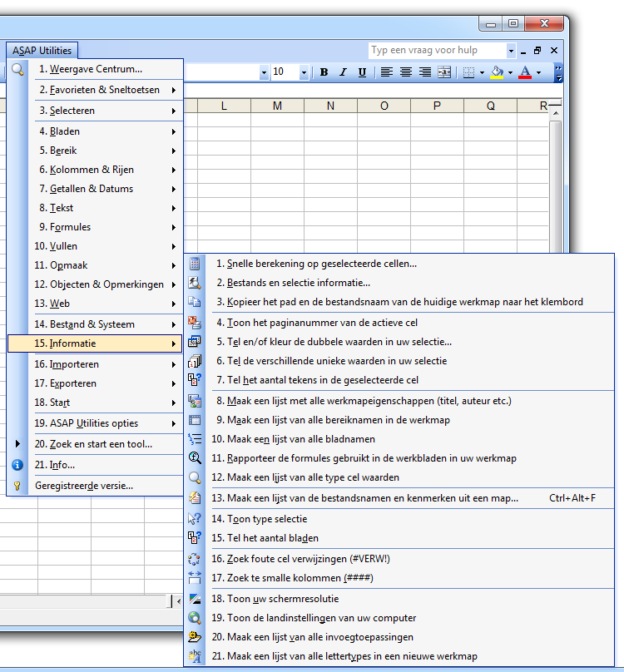Screen dimensions: 624x672
Task: Open the ASAP Utilities menu
Action: click(42, 51)
